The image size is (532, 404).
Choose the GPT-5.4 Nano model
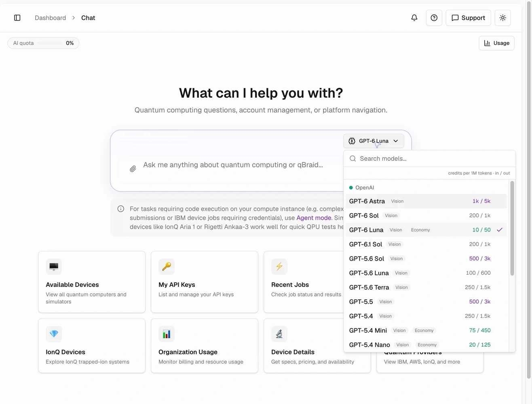click(x=426, y=345)
